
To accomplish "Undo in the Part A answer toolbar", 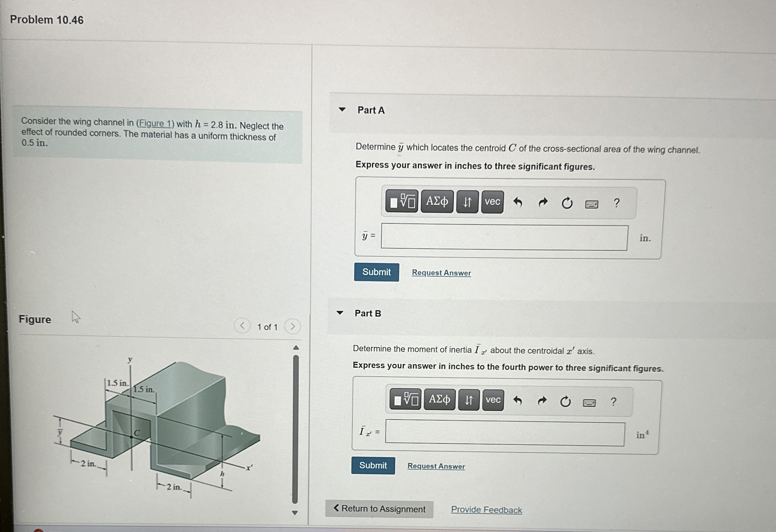I will point(517,202).
